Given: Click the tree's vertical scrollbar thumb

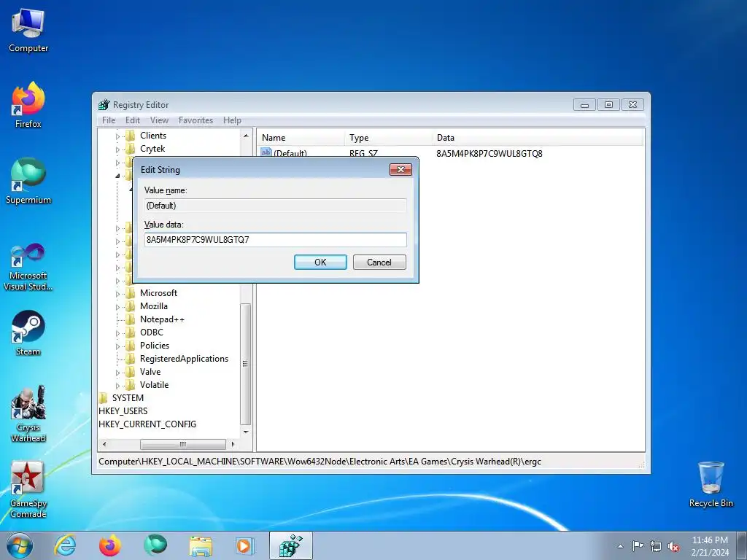Looking at the screenshot, I should [245, 364].
